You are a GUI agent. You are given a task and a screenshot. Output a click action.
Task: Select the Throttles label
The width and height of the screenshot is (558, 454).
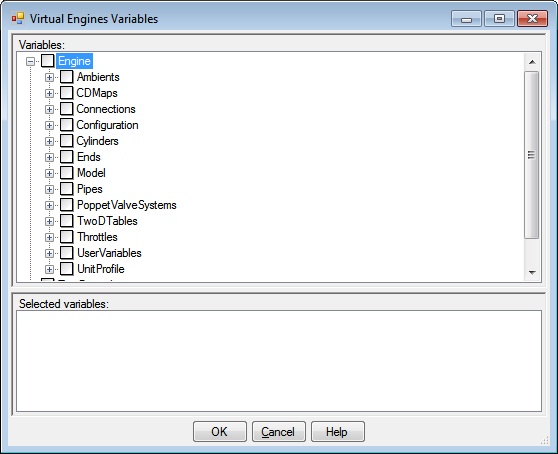[98, 237]
